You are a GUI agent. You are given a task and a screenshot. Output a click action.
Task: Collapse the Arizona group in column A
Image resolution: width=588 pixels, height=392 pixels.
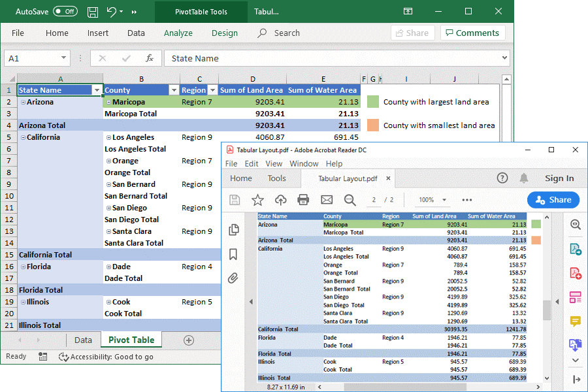23,102
